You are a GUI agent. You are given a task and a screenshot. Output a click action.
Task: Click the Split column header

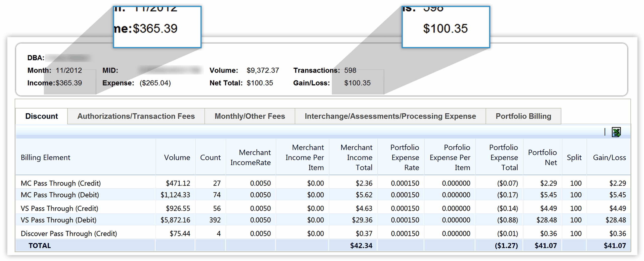[574, 157]
